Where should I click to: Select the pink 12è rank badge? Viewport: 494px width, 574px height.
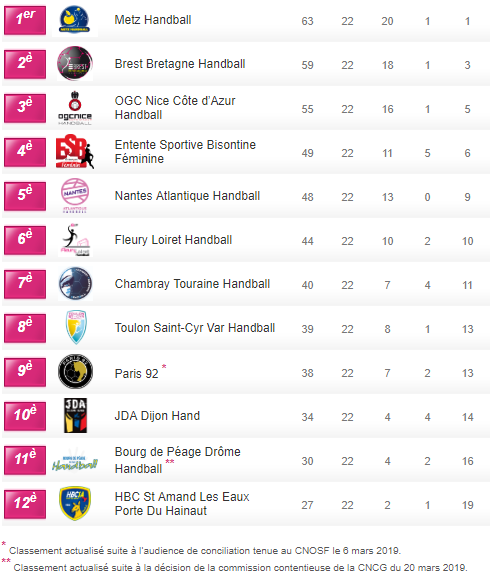(x=25, y=504)
